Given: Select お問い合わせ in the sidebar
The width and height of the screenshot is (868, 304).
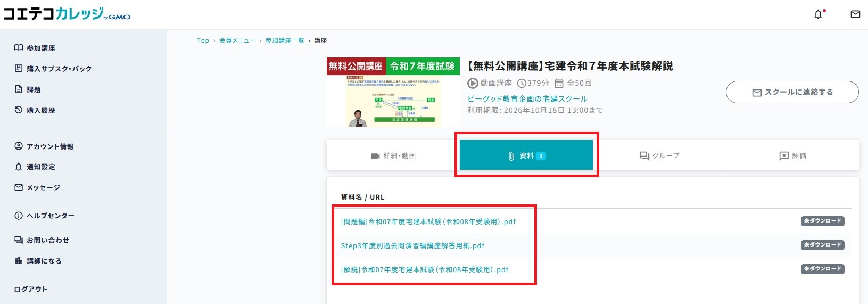Looking at the screenshot, I should click(47, 240).
